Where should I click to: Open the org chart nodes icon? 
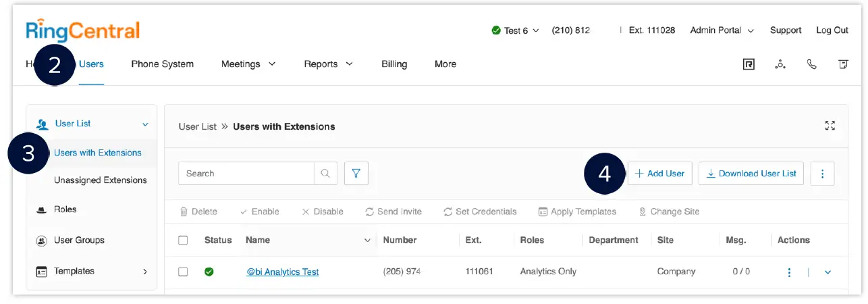coord(780,64)
